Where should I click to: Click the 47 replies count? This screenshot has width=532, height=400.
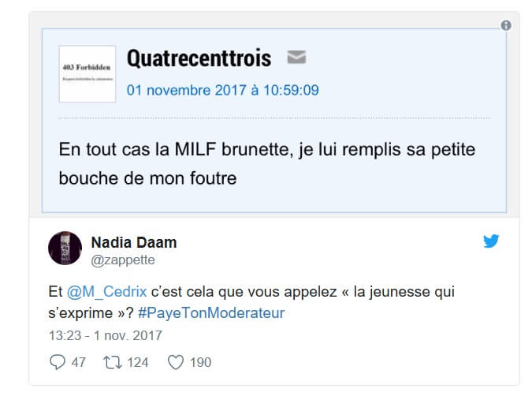pyautogui.click(x=78, y=362)
